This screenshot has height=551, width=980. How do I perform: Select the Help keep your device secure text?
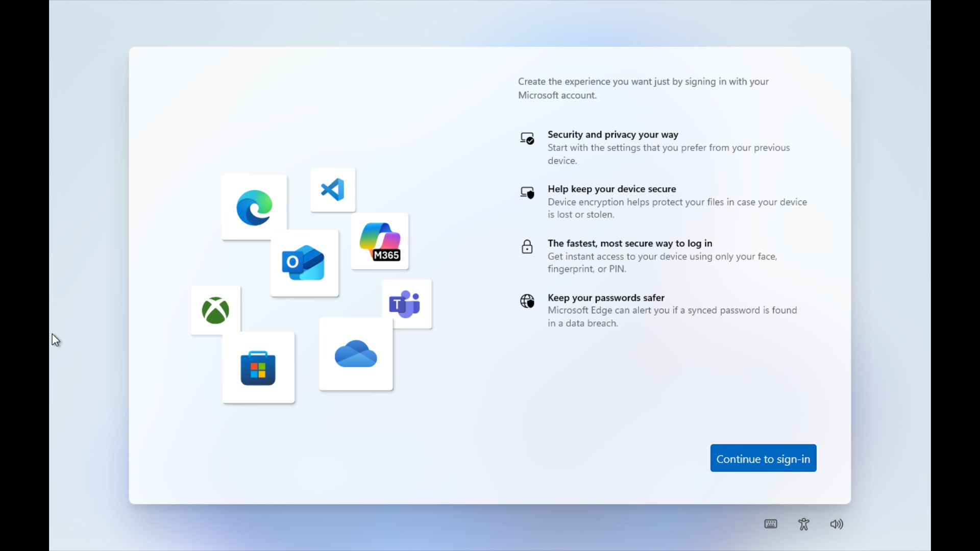(x=611, y=189)
